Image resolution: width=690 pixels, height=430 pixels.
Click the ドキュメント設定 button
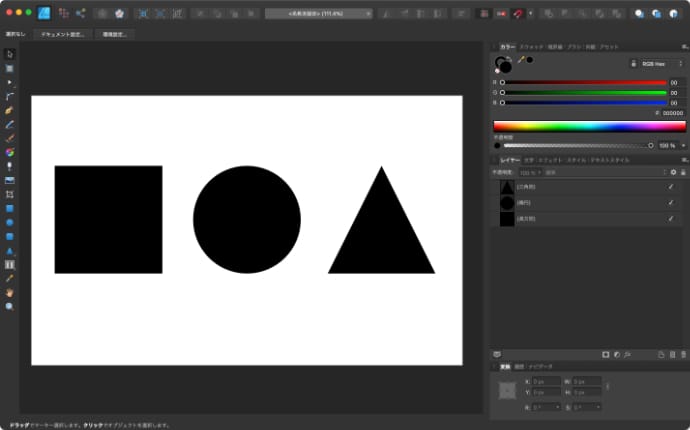[62, 34]
